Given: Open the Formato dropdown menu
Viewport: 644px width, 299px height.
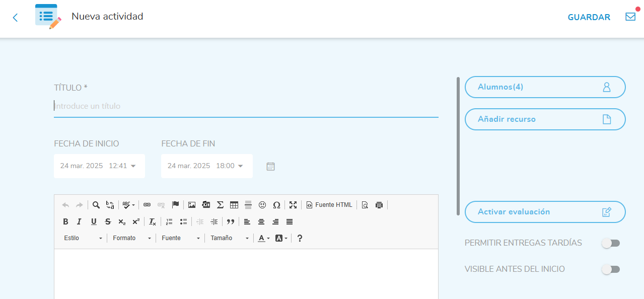Looking at the screenshot, I should [132, 238].
